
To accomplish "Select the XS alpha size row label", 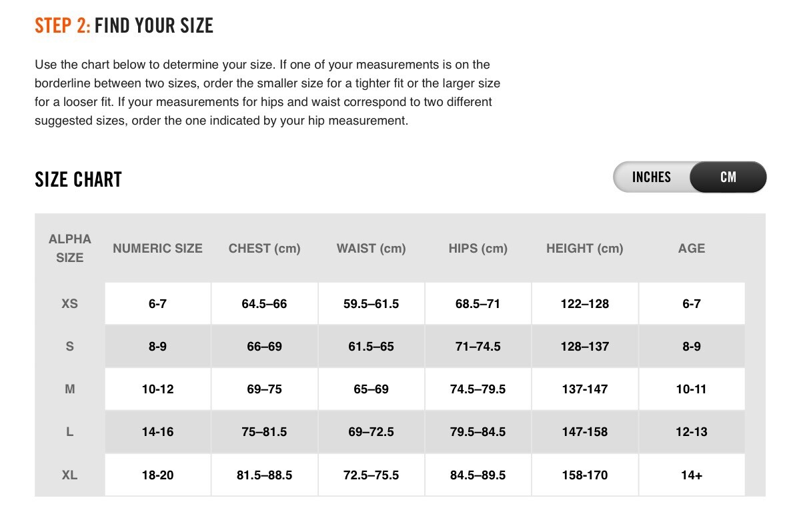I will pyautogui.click(x=70, y=303).
